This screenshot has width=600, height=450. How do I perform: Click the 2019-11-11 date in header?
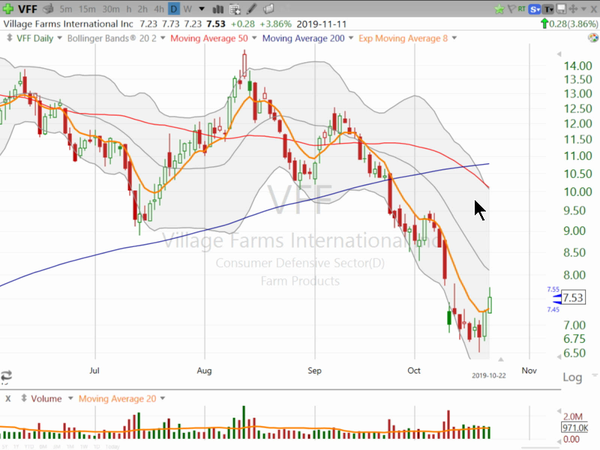click(321, 24)
